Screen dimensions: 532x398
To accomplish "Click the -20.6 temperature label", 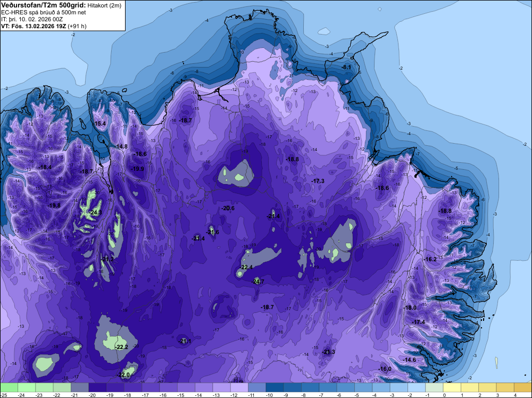I will [228, 208].
